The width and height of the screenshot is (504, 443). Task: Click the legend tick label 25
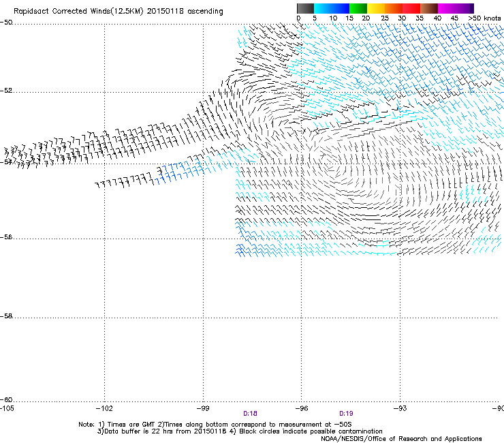(385, 18)
